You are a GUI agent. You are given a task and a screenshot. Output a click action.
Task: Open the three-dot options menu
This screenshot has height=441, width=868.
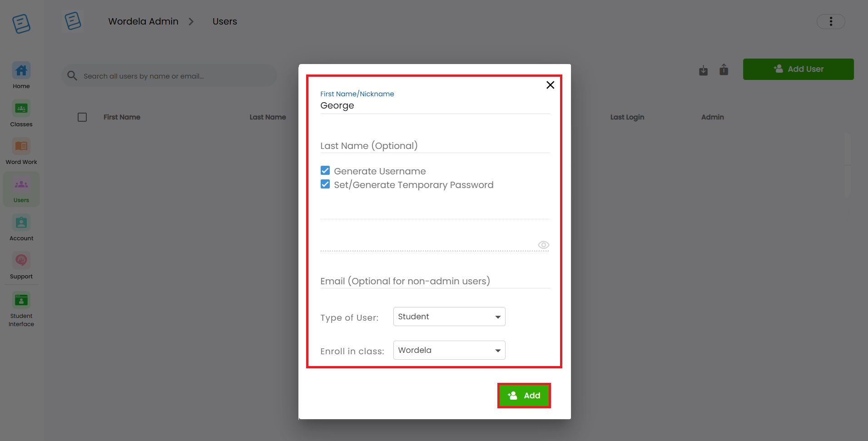(831, 21)
